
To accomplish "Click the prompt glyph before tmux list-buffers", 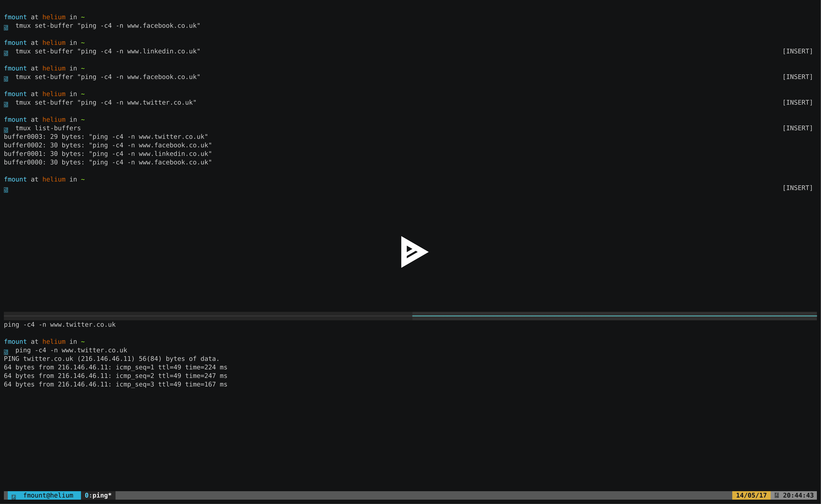I will click(6, 130).
